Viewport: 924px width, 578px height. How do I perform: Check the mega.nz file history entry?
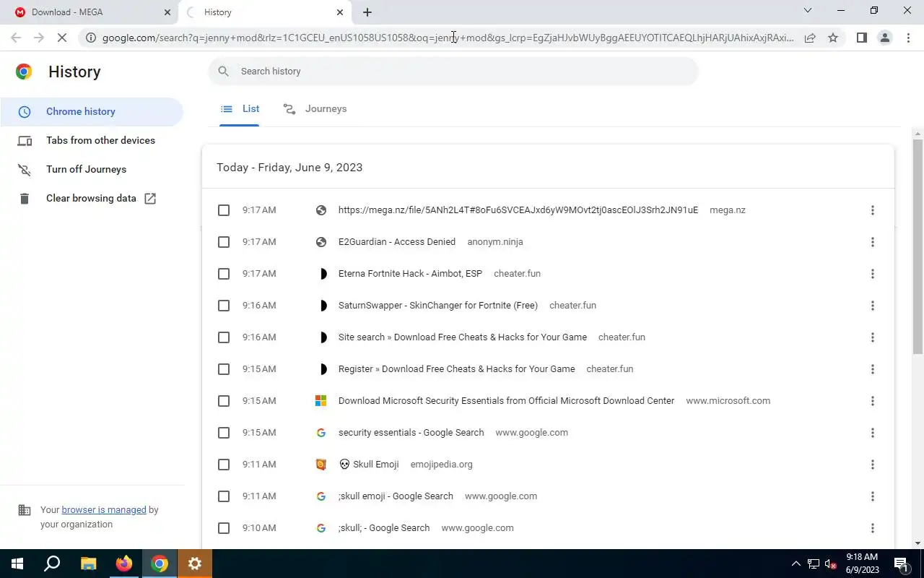pyautogui.click(x=224, y=210)
